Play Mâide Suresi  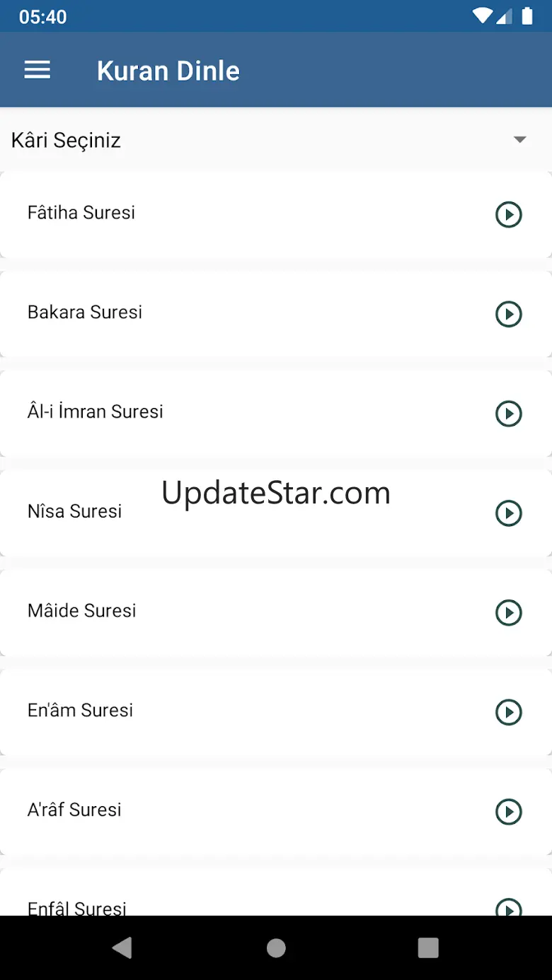point(508,613)
